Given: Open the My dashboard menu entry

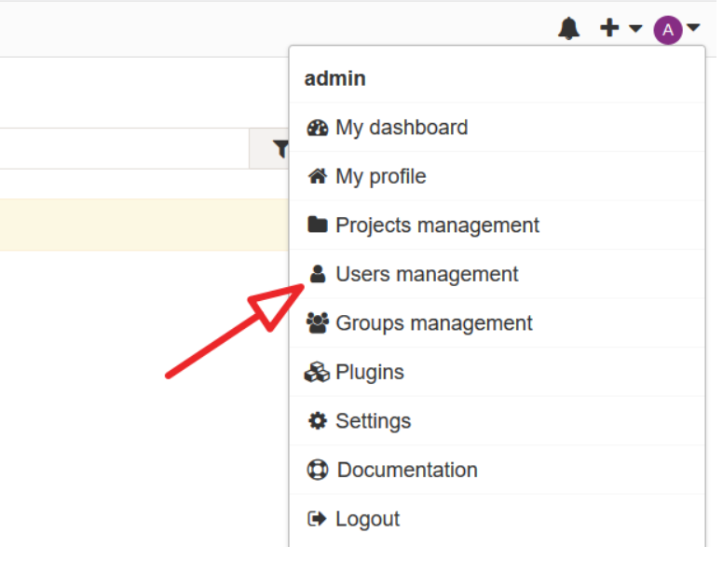Looking at the screenshot, I should (402, 128).
